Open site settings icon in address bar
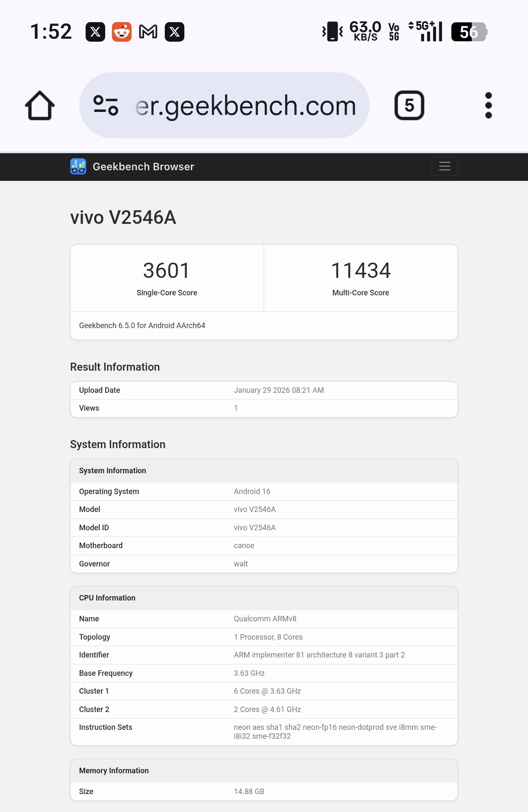Screen dimensions: 528x812 (x=106, y=106)
